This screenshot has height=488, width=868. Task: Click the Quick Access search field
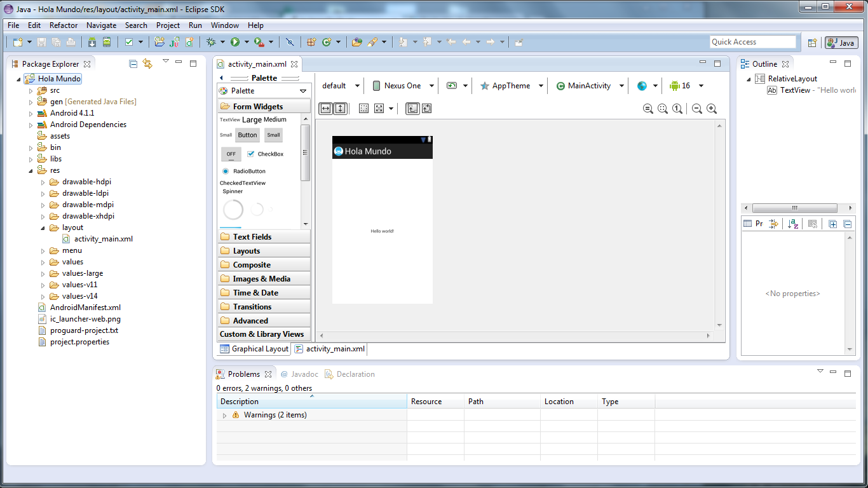pyautogui.click(x=752, y=42)
